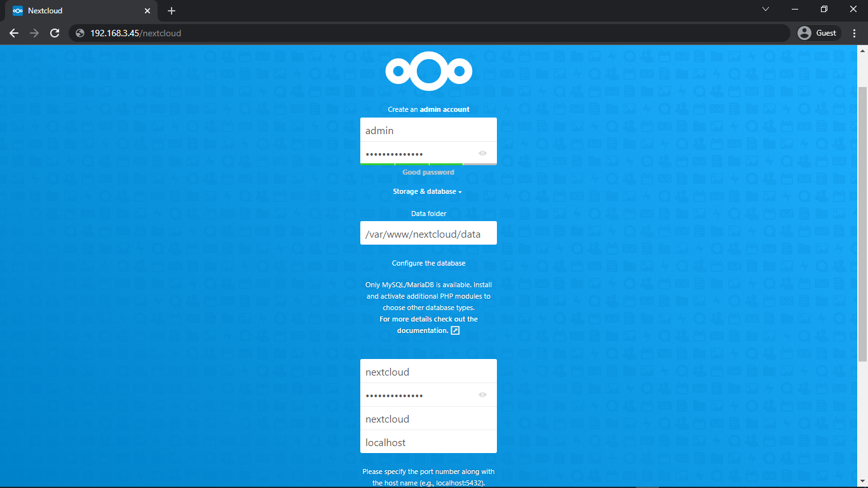This screenshot has width=868, height=488.
Task: Edit the Data folder path field
Action: coord(428,233)
